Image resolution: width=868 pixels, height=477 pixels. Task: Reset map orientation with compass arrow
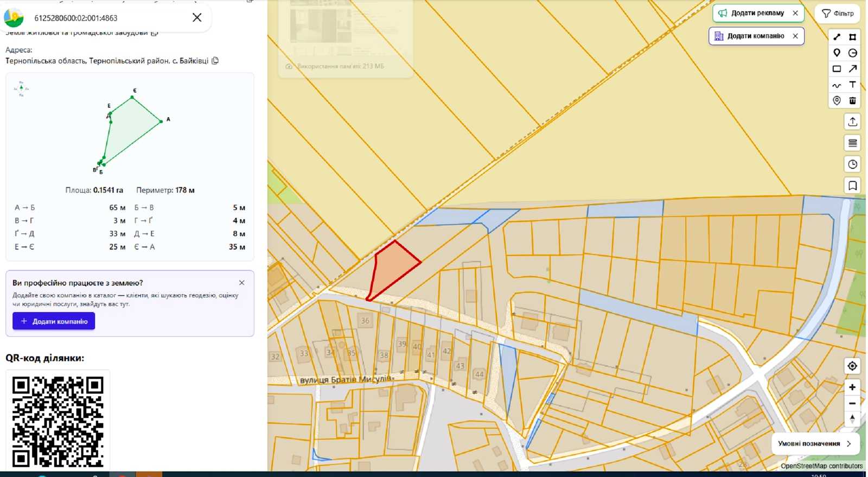pos(852,419)
